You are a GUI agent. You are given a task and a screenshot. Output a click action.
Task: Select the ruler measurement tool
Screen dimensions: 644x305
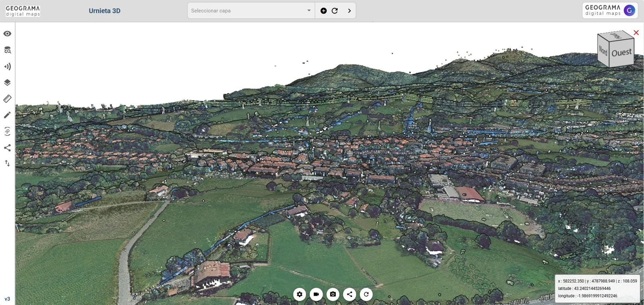click(x=7, y=99)
